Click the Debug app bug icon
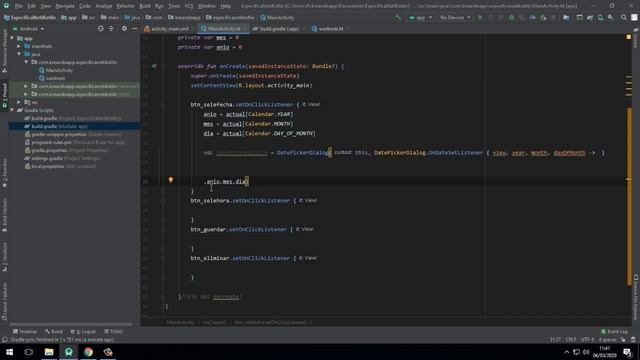Image resolution: width=640 pixels, height=360 pixels. point(511,18)
